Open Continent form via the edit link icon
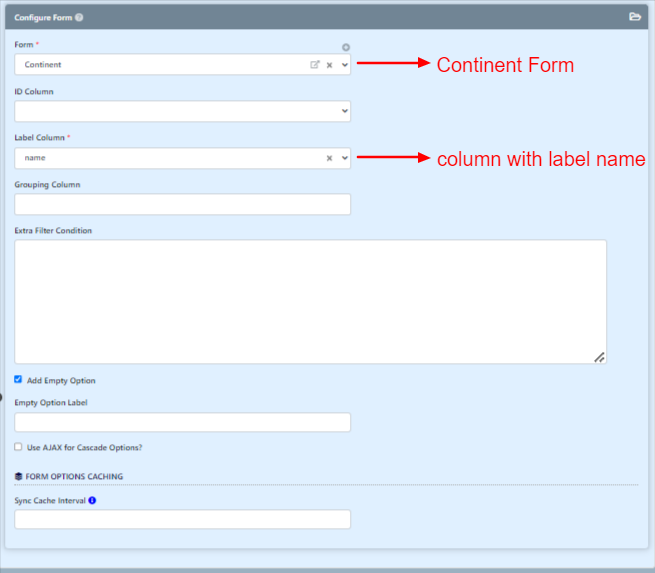 pos(315,65)
